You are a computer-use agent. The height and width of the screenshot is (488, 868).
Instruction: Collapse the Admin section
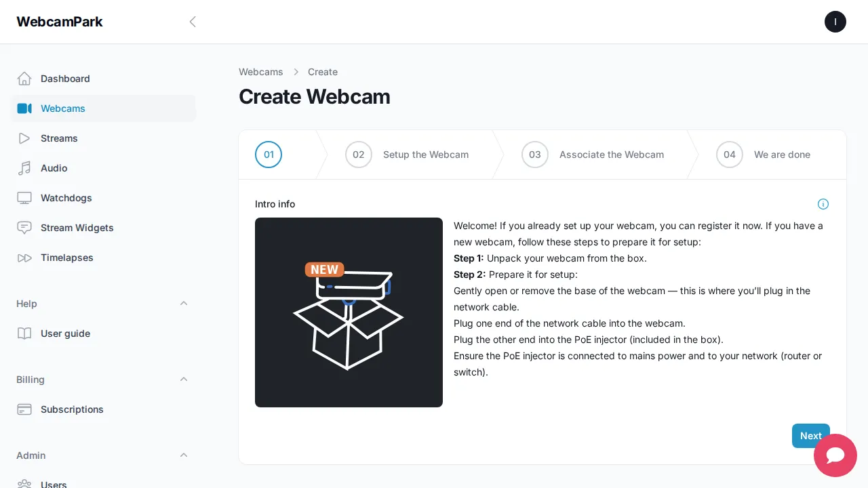[184, 455]
